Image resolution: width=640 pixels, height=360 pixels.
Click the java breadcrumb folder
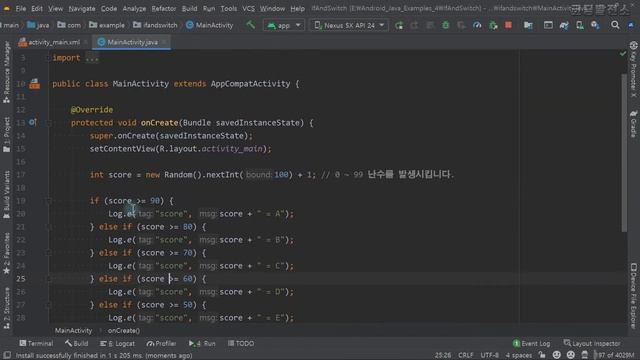(x=38, y=25)
